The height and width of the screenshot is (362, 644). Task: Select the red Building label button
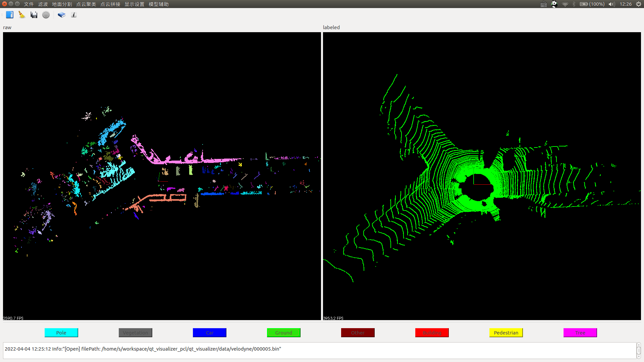tap(432, 333)
